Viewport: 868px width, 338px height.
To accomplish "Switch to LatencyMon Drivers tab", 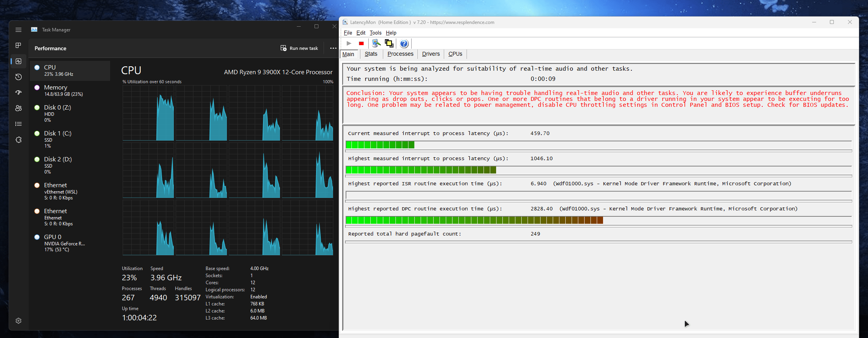I will click(431, 54).
